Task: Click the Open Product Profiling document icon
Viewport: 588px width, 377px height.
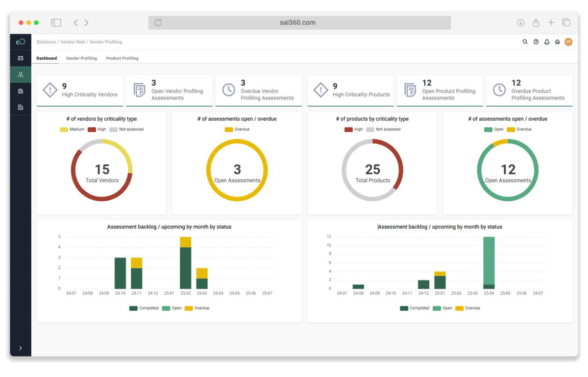Action: click(410, 90)
